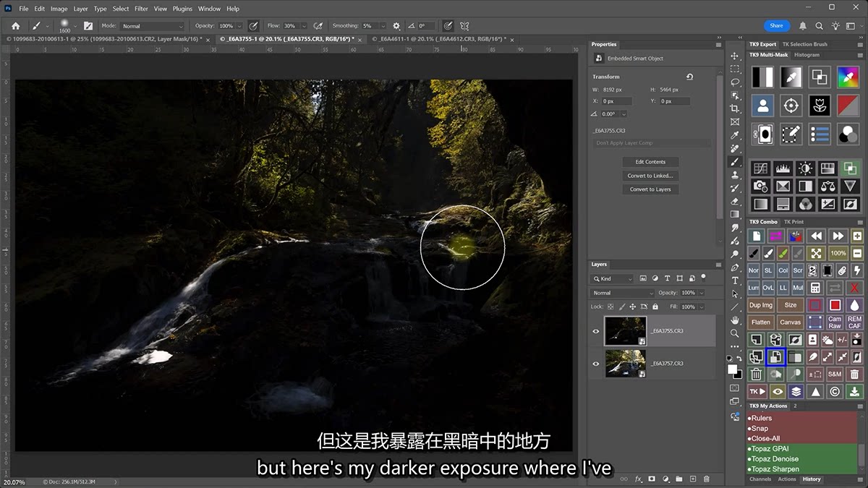This screenshot has width=868, height=488.
Task: Select the Horizontal Type tool
Action: point(735,281)
